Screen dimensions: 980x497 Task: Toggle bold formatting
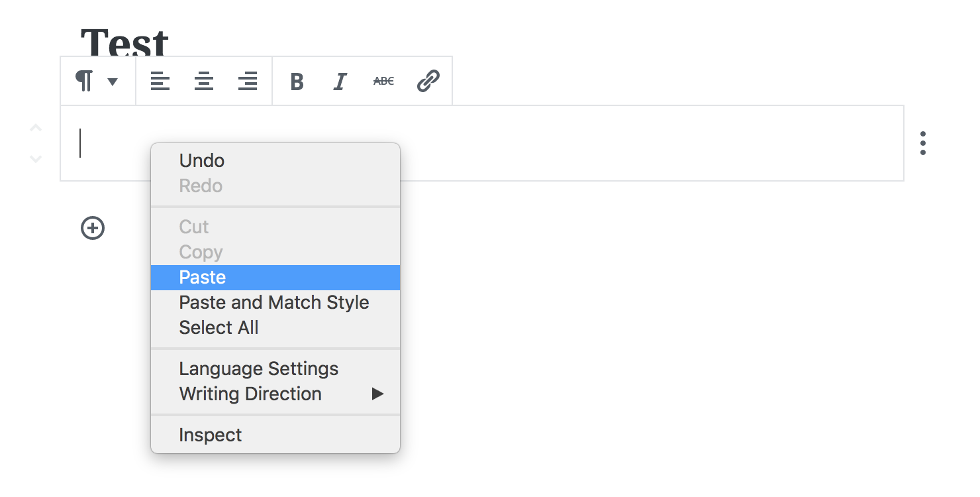point(297,82)
